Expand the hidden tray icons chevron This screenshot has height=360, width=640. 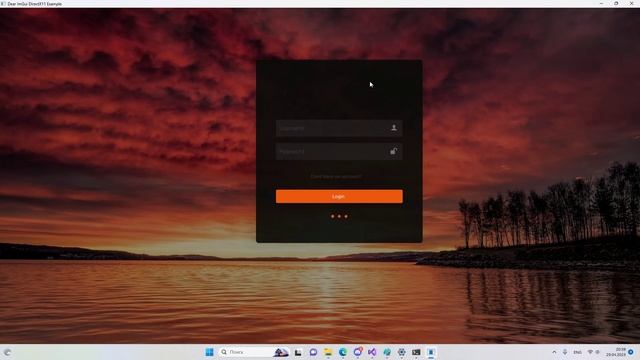click(x=554, y=352)
